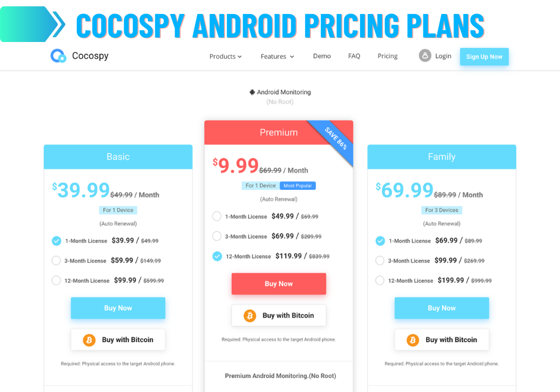Viewport: 560px width, 392px height.
Task: Click the Most Popular badge in Premium
Action: pos(297,186)
